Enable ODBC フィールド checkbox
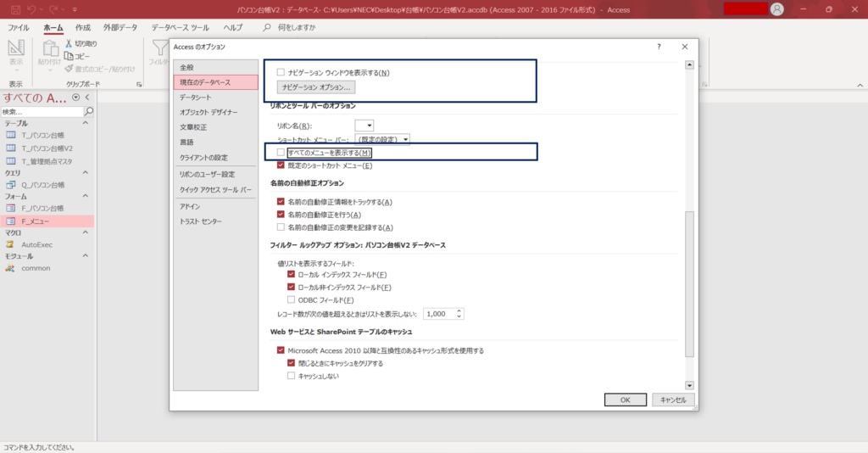 292,300
